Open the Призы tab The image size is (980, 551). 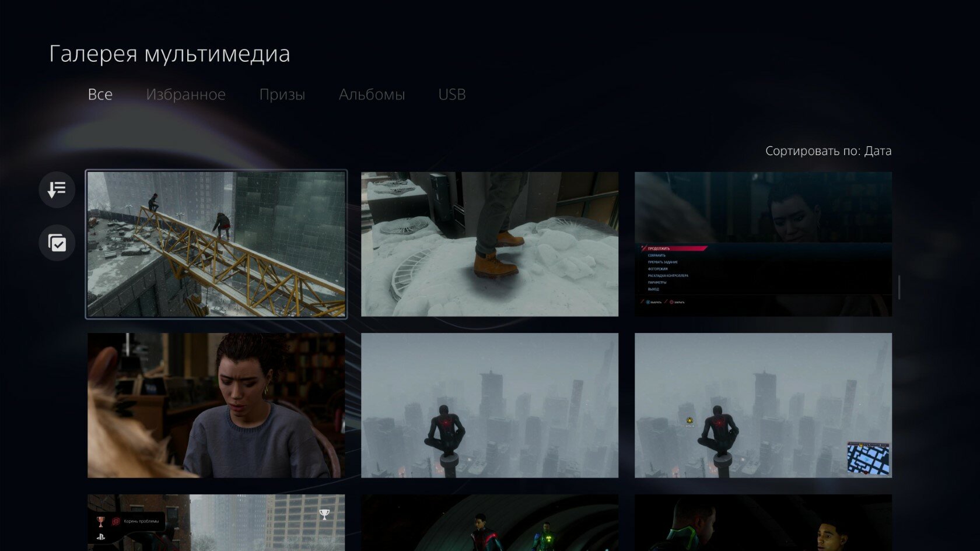[x=282, y=94]
